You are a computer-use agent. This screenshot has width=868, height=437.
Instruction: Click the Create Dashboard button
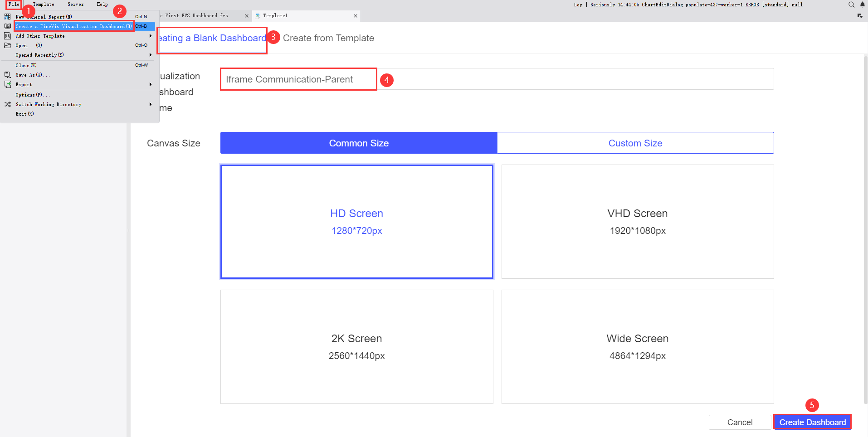pos(812,422)
